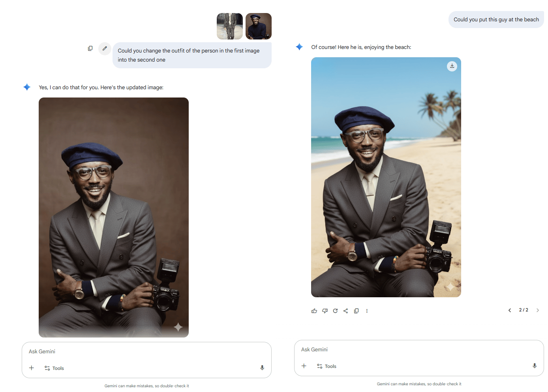The height and width of the screenshot is (392, 548).
Task: Click the 'Yes, I can do that for you' reply
Action: tap(101, 87)
